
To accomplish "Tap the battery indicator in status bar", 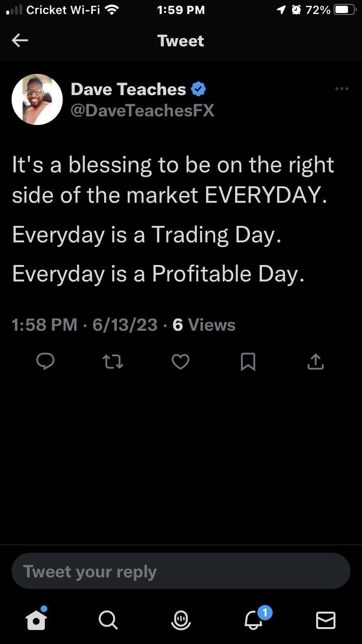I will [345, 10].
